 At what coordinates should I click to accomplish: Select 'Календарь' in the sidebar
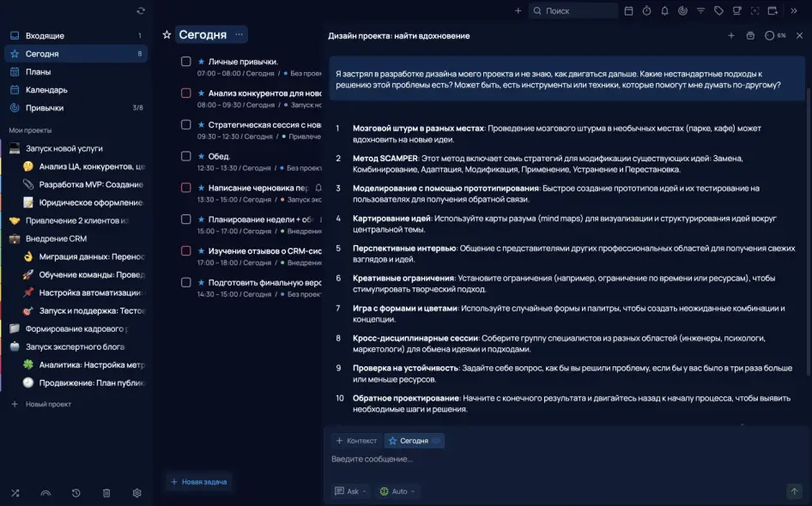(46, 90)
